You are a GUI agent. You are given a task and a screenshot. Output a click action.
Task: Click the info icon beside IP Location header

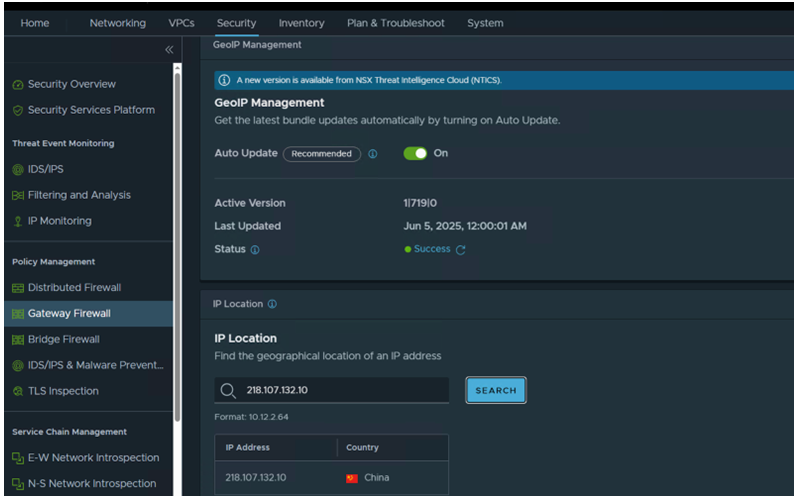(x=273, y=304)
